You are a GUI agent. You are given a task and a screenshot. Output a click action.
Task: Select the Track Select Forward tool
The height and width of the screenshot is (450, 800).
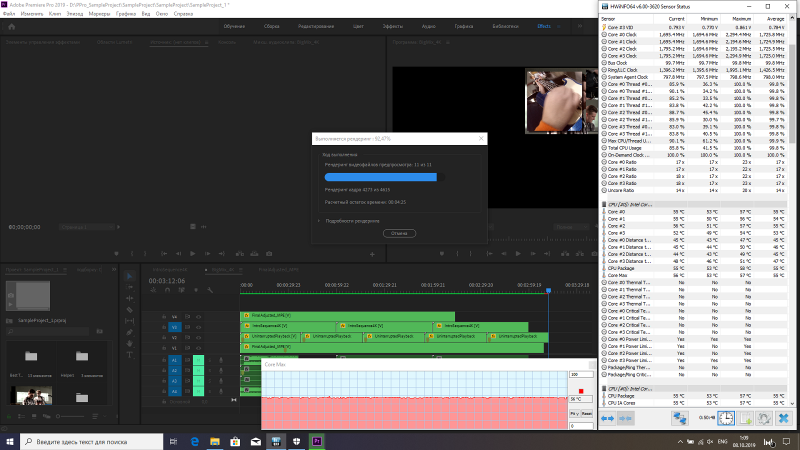tap(130, 287)
